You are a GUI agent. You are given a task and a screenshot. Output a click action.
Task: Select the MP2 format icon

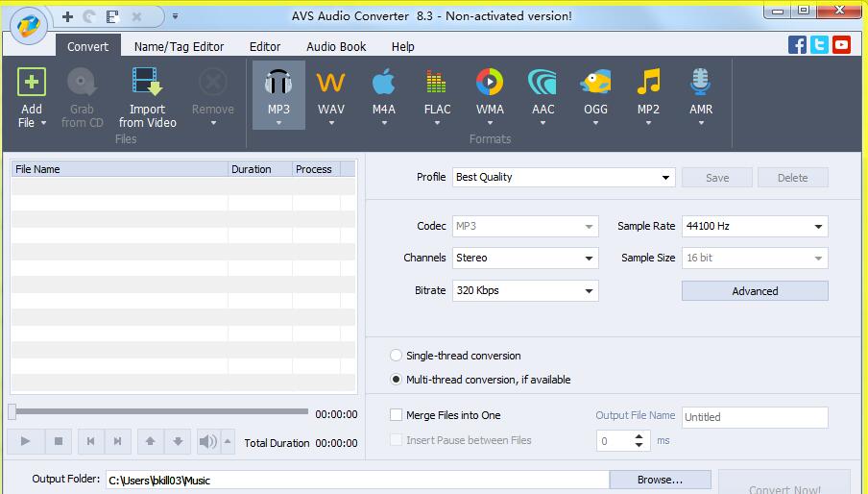(x=648, y=82)
